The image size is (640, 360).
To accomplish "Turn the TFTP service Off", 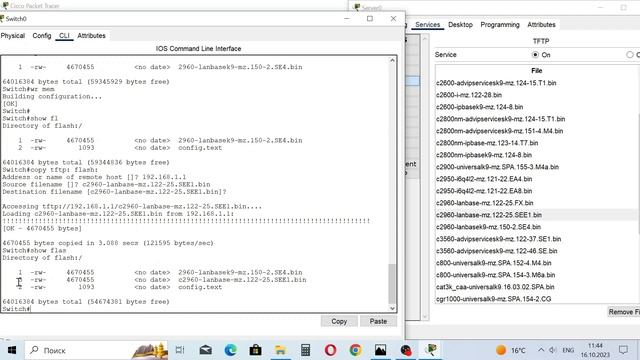I will pos(630,55).
